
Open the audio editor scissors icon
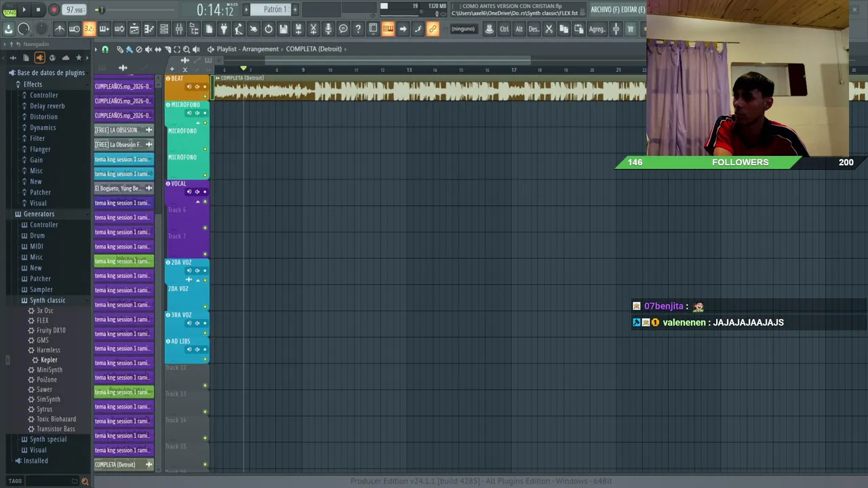point(313,29)
